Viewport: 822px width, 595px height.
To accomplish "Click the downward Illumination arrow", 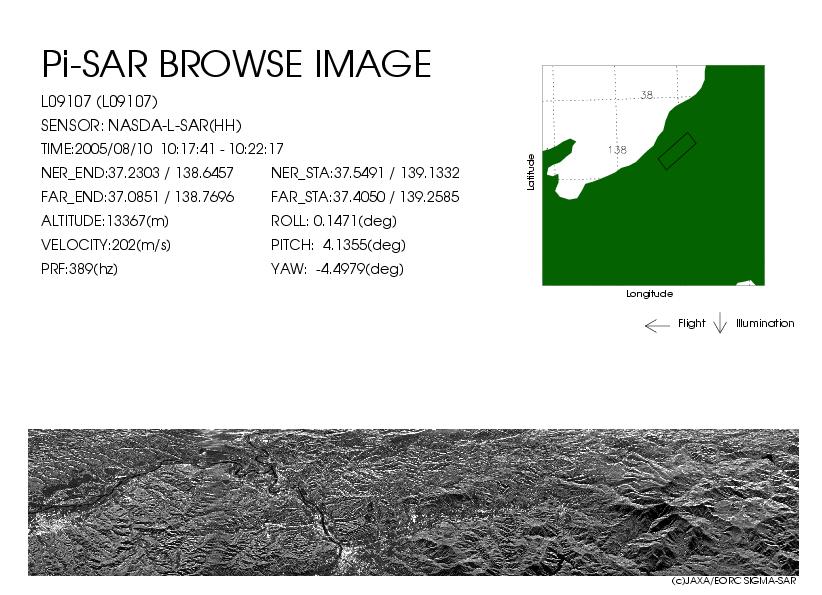I will point(720,323).
